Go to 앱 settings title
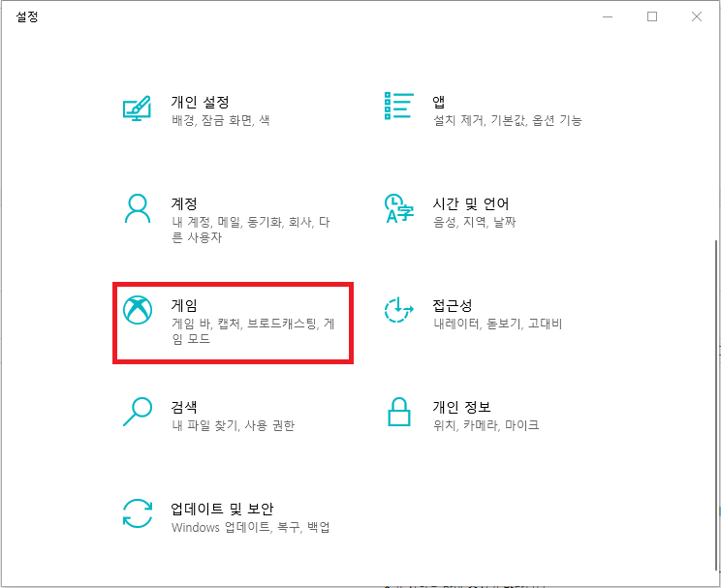This screenshot has height=588, width=721. (438, 102)
